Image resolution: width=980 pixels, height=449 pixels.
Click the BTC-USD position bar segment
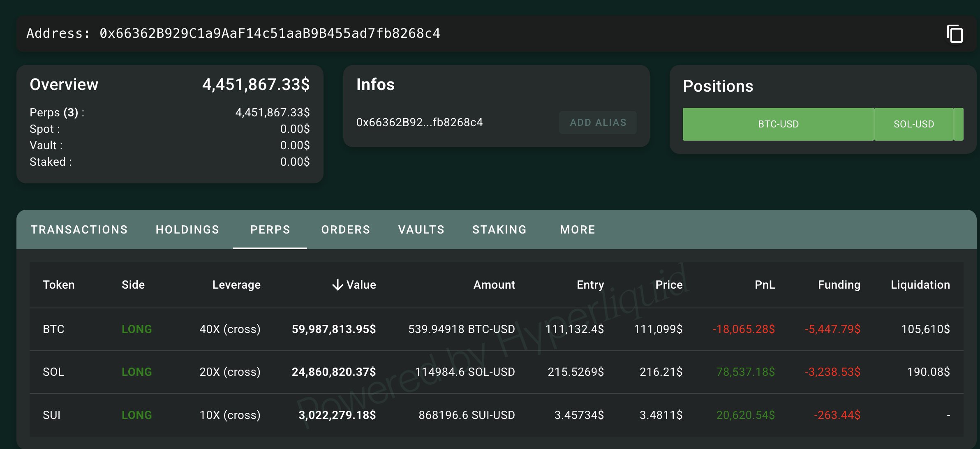(778, 124)
